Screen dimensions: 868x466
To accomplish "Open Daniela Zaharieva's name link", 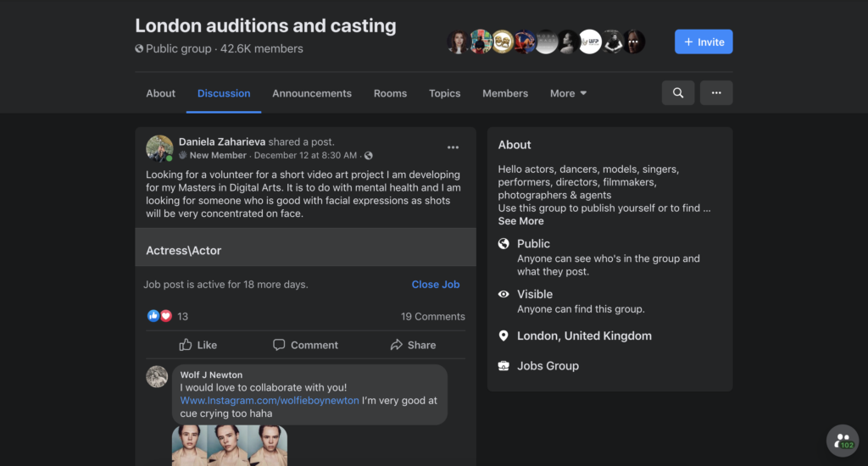I will [x=222, y=141].
